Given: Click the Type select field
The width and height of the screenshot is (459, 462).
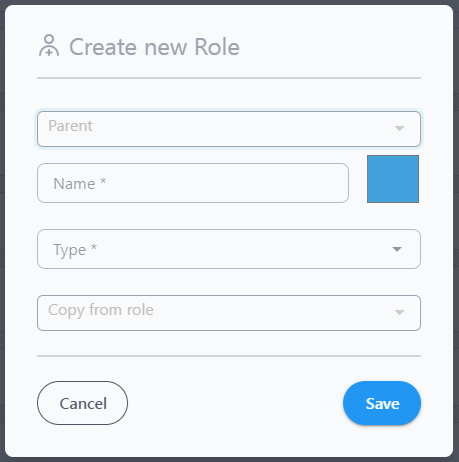Looking at the screenshot, I should pyautogui.click(x=229, y=249).
